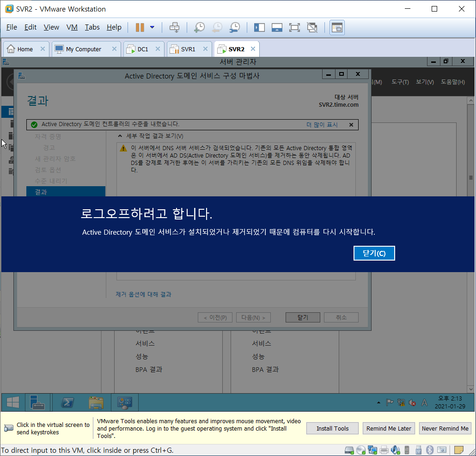Click the Unity mode icon

[312, 27]
